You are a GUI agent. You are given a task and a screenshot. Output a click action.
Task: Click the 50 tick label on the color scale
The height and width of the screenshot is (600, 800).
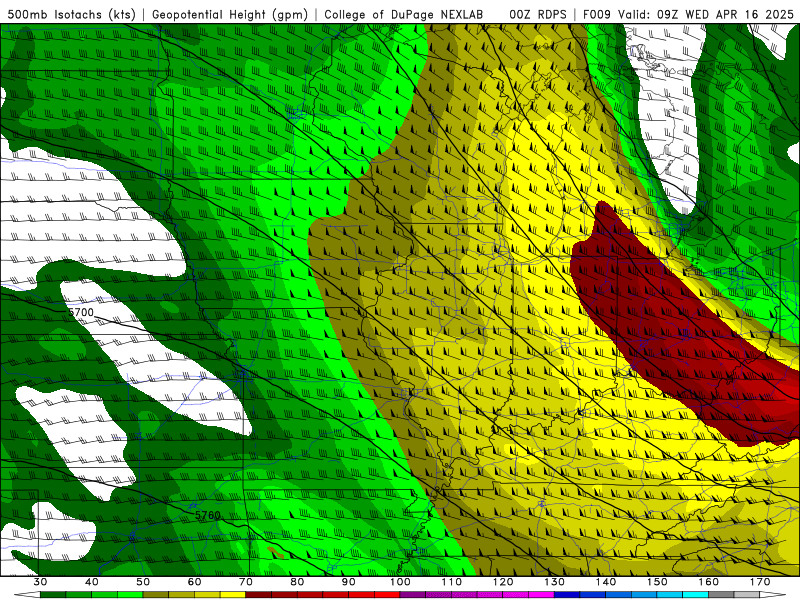143,582
